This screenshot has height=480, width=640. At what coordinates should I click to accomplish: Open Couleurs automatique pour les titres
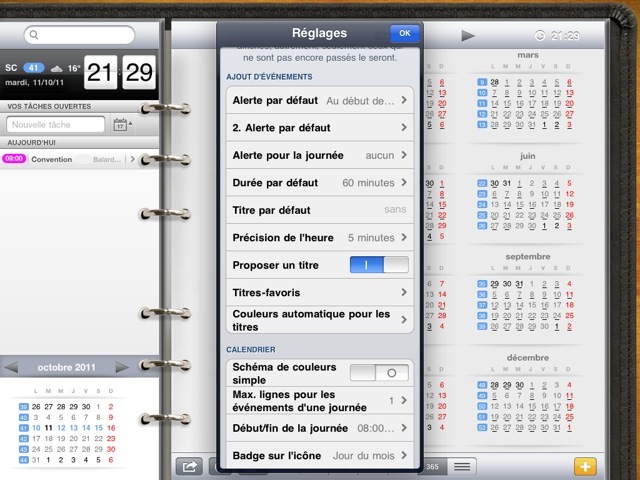[320, 320]
